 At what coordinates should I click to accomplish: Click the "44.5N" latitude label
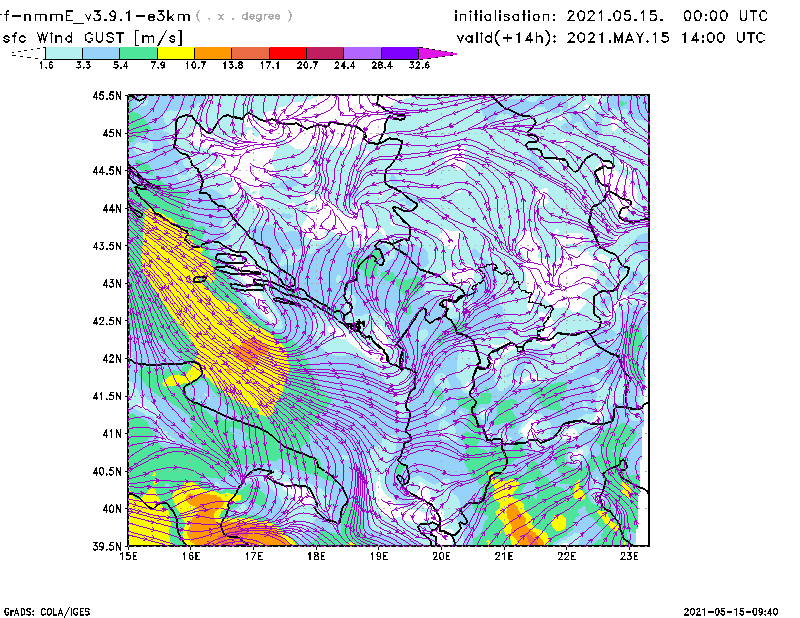tap(107, 170)
